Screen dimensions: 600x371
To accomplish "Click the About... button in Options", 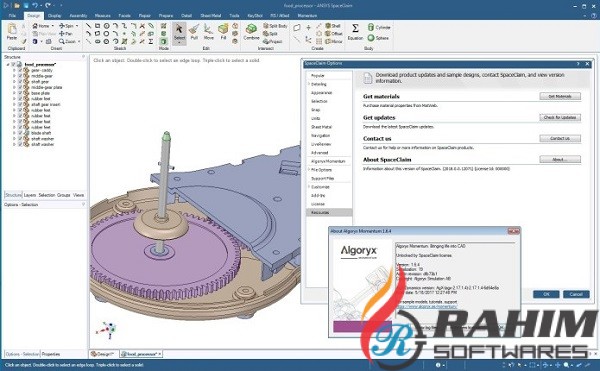I will pyautogui.click(x=560, y=159).
